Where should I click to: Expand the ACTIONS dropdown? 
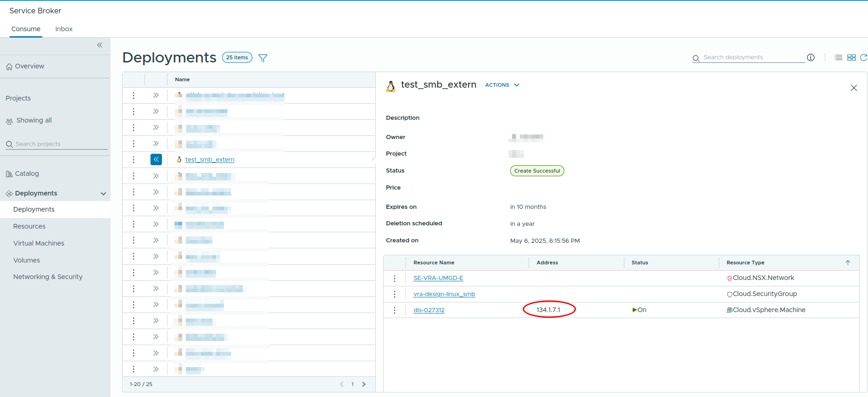tap(502, 85)
